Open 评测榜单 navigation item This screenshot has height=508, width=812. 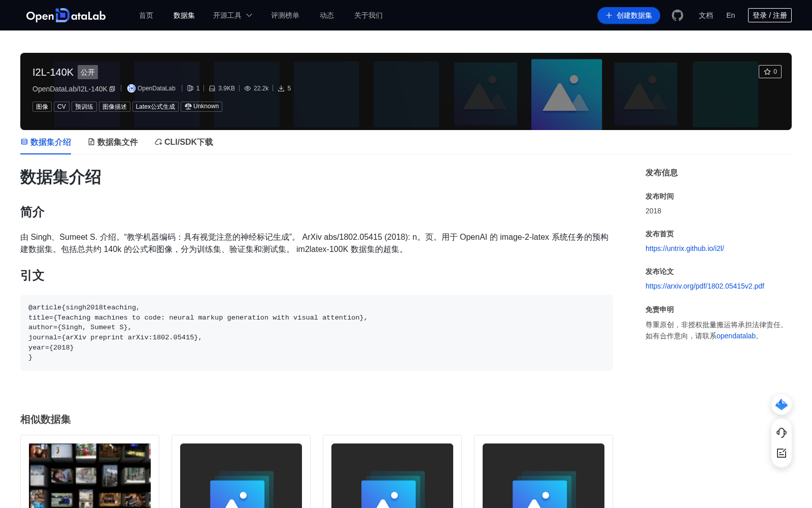click(285, 16)
